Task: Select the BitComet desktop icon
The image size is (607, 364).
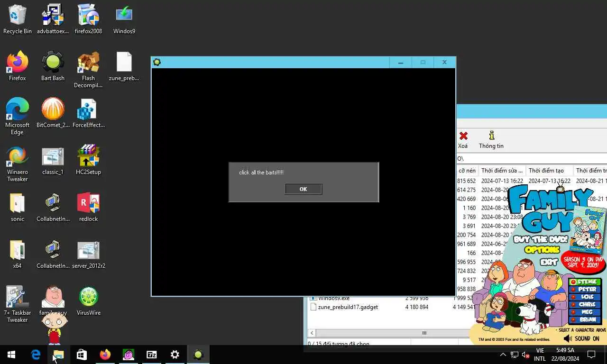Action: tap(53, 113)
